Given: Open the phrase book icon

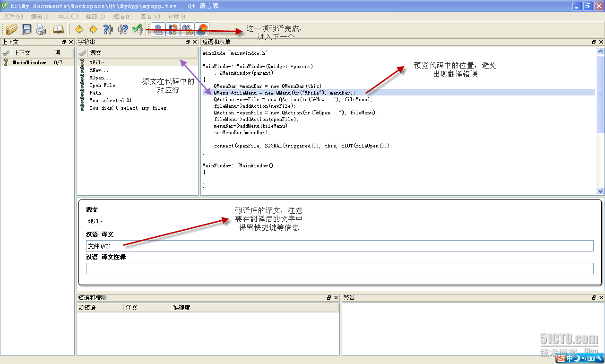Looking at the screenshot, I should (58, 29).
